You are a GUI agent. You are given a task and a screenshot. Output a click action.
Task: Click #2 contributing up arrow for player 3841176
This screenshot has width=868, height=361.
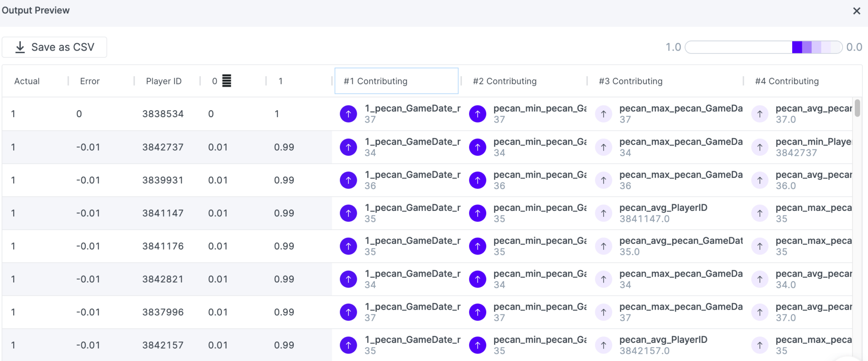tap(478, 246)
